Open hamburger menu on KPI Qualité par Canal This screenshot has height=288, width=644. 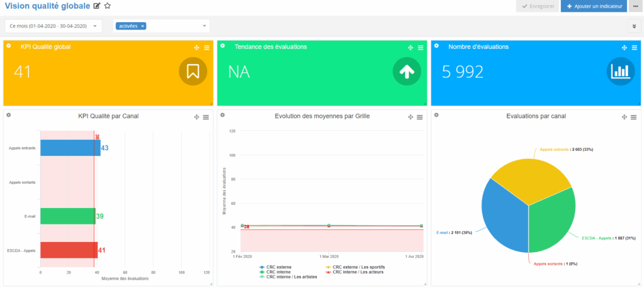(206, 118)
